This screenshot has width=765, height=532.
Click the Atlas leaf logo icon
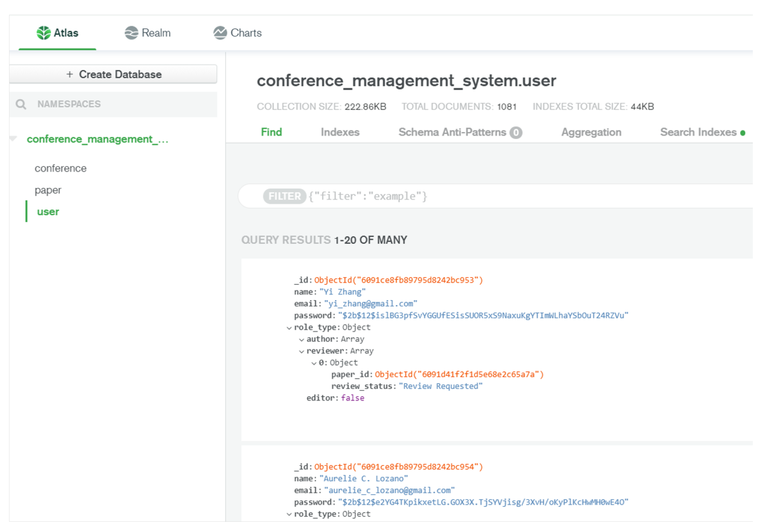pyautogui.click(x=44, y=33)
